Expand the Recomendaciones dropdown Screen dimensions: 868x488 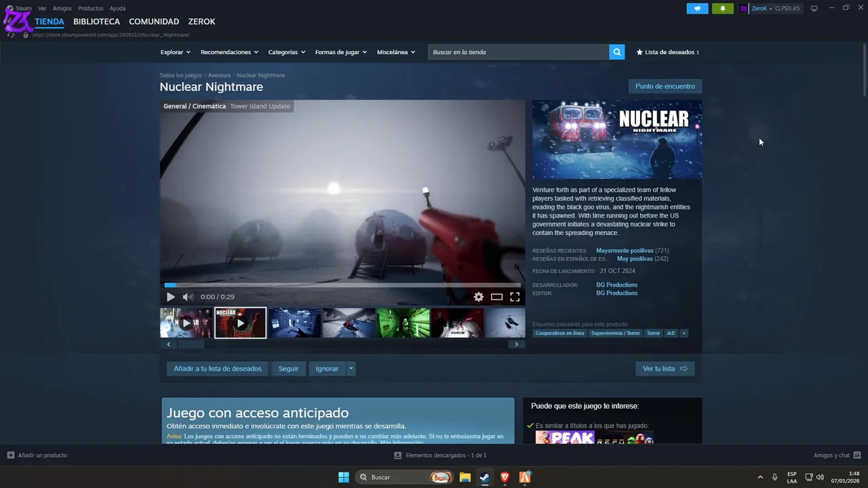pos(229,52)
